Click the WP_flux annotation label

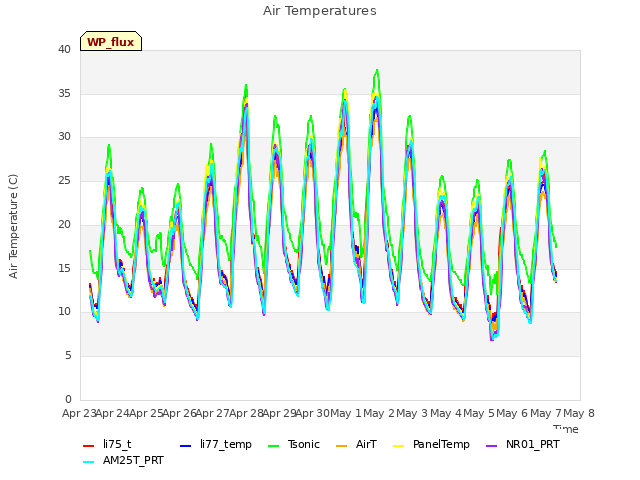pyautogui.click(x=111, y=42)
